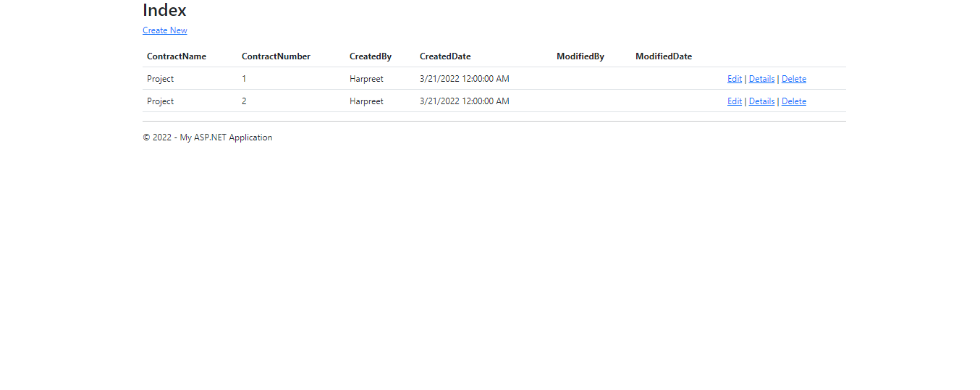Screen dimensions: 980x390
Task: Edit the contract numbered 1
Action: coord(735,79)
